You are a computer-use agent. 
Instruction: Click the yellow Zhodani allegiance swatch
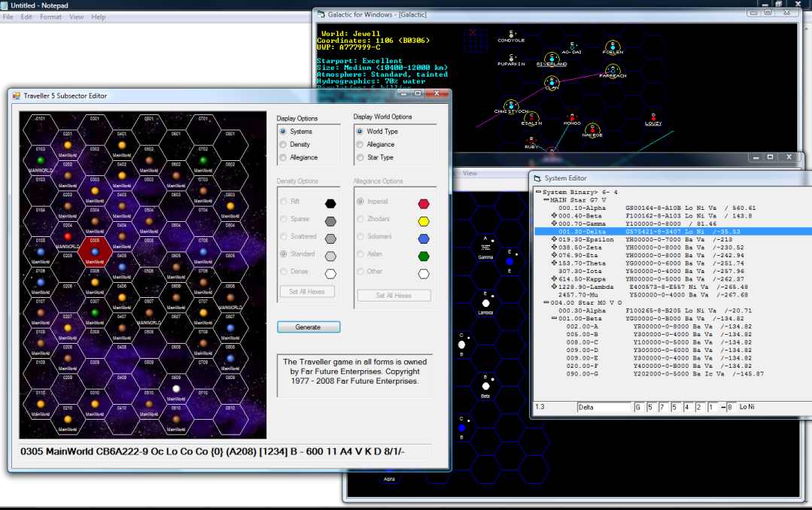pos(424,222)
